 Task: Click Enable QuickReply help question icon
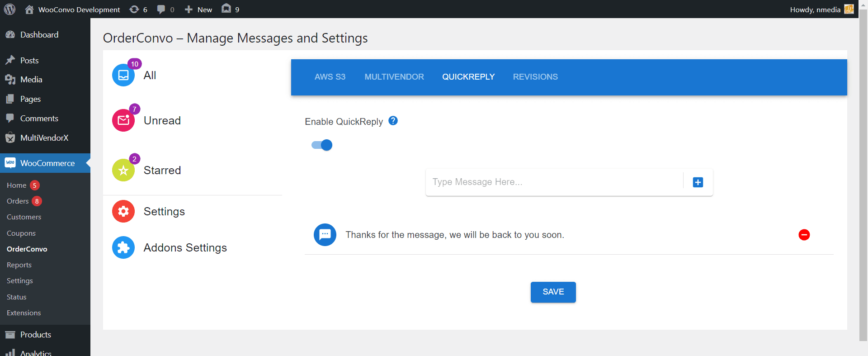pos(393,121)
